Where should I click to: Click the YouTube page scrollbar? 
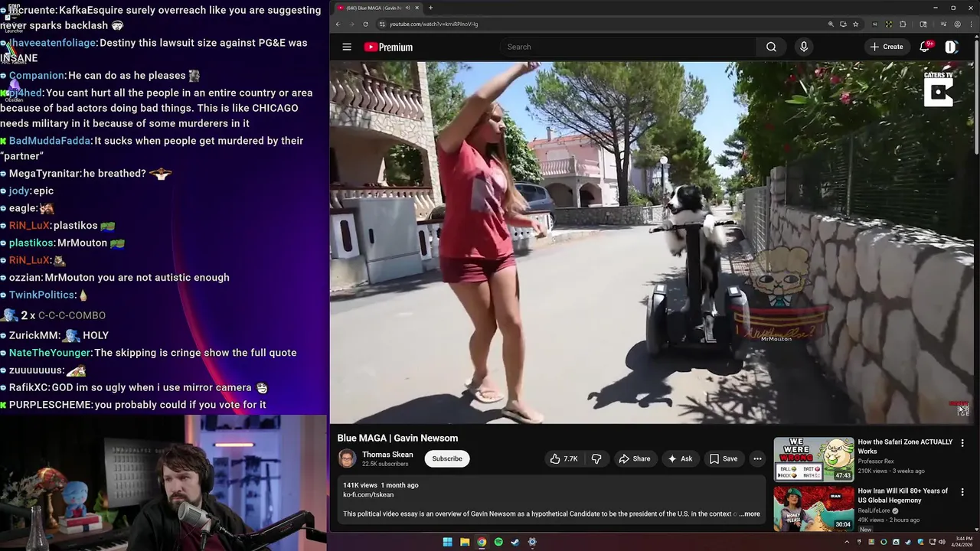[x=977, y=96]
